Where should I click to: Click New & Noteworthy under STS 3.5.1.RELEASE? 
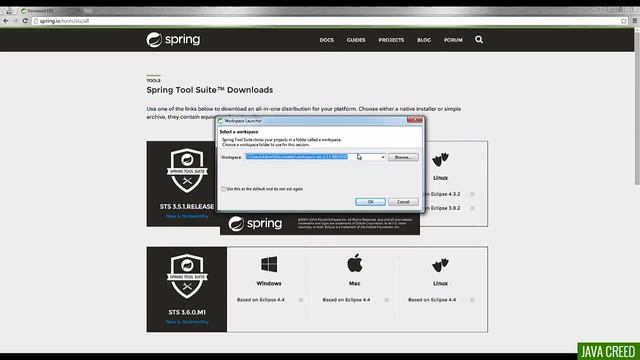coord(187,216)
